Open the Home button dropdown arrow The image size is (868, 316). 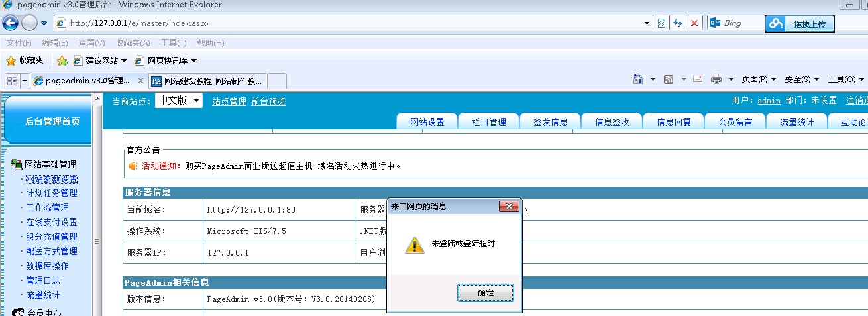pyautogui.click(x=653, y=79)
